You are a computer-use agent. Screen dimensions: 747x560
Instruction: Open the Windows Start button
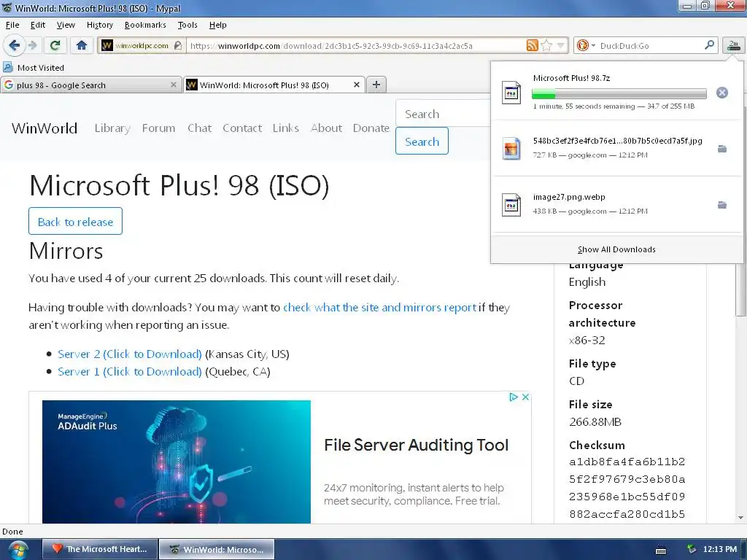click(x=18, y=550)
